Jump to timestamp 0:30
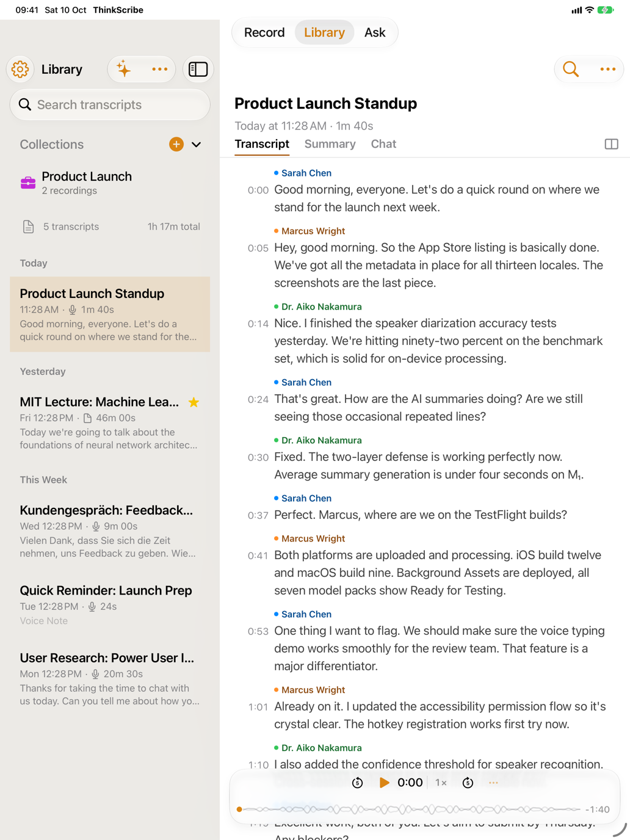Viewport: 630px width, 840px height. [x=258, y=458]
